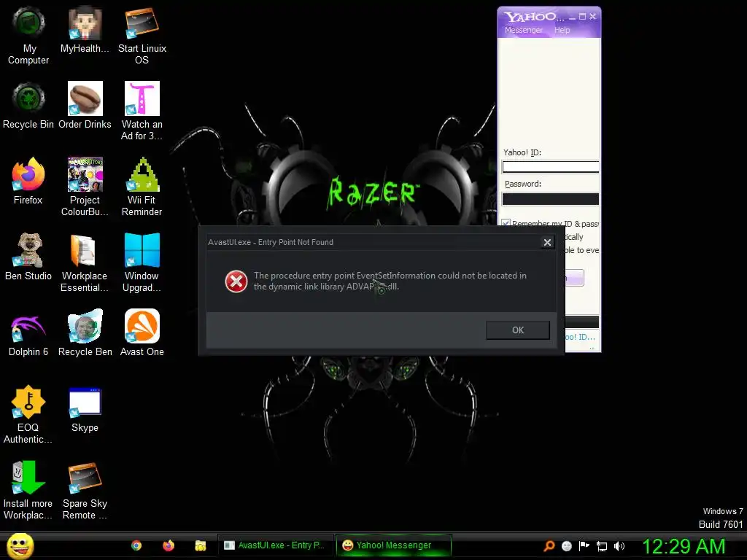This screenshot has width=747, height=560.
Task: Click OK in the AvastUI error dialog
Action: click(518, 330)
